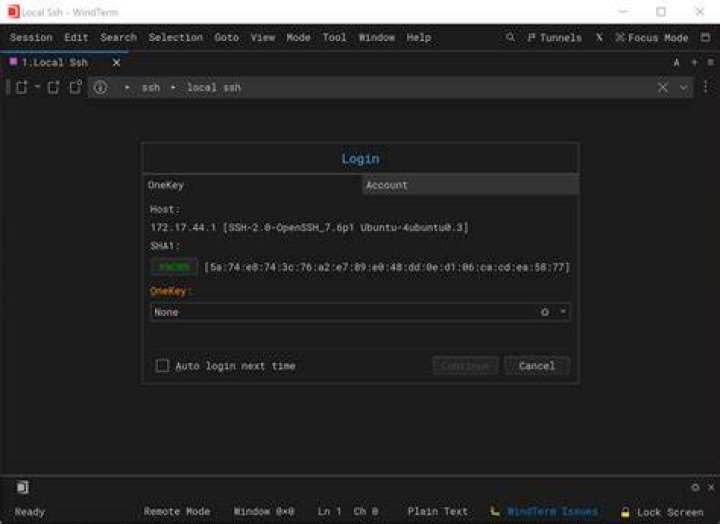Click Ch 0 status entry
This screenshot has height=524, width=720.
(x=366, y=511)
